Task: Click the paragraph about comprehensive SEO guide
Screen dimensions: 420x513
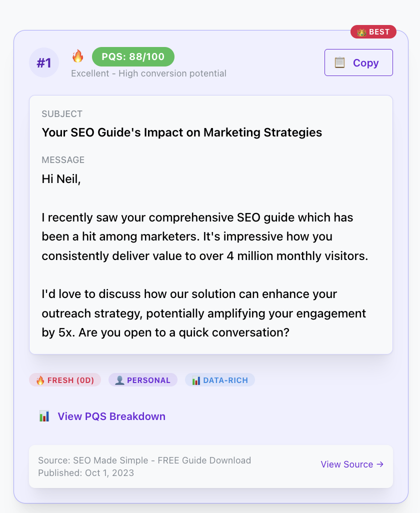Action: tap(205, 237)
